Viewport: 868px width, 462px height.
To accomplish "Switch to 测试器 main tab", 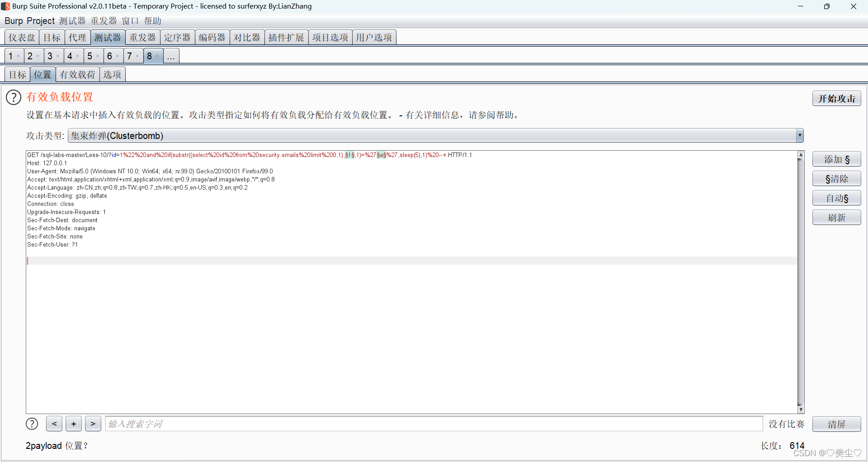I will pos(108,38).
